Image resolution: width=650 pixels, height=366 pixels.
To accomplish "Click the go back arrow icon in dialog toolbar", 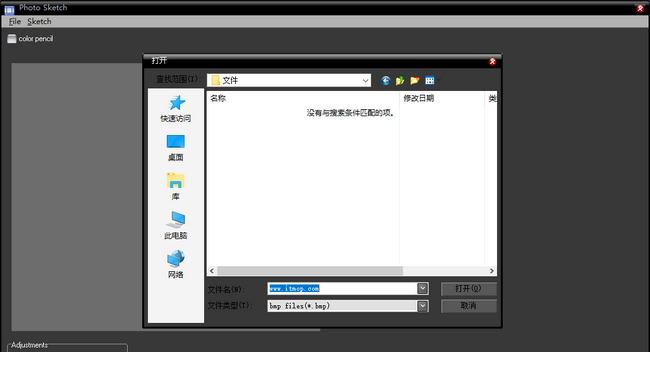I will [x=386, y=80].
